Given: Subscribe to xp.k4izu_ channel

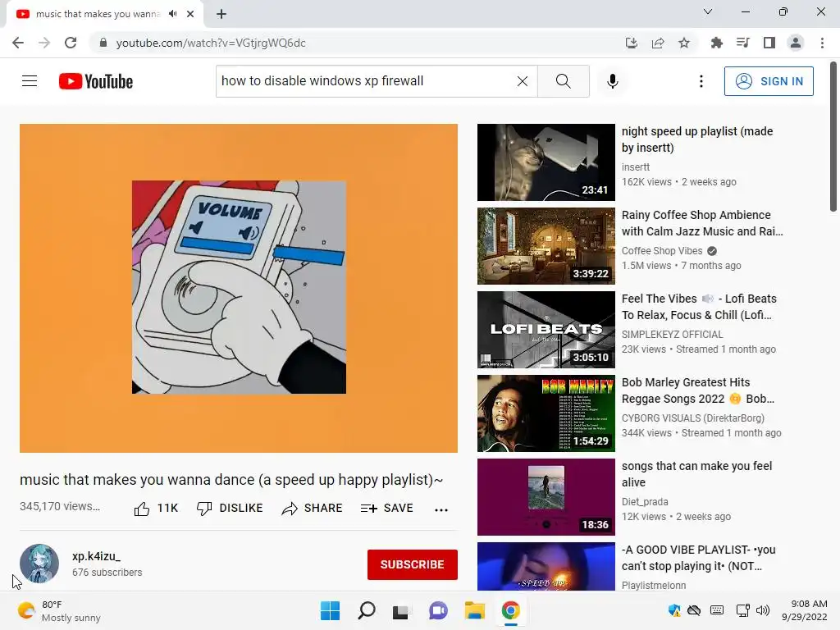Looking at the screenshot, I should pyautogui.click(x=412, y=564).
